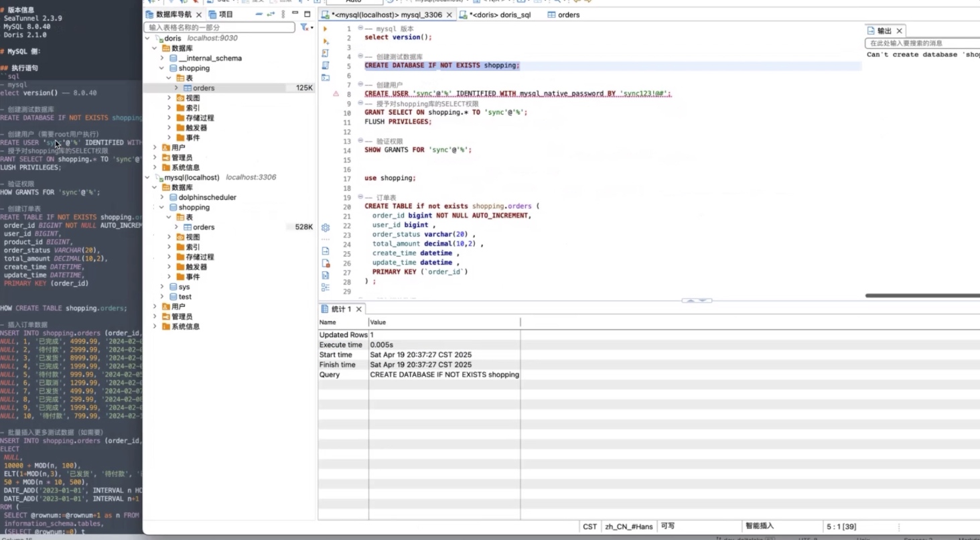Click the collapse all minus icon in navigator
Viewport: 980px width, 540px height.
(x=259, y=14)
